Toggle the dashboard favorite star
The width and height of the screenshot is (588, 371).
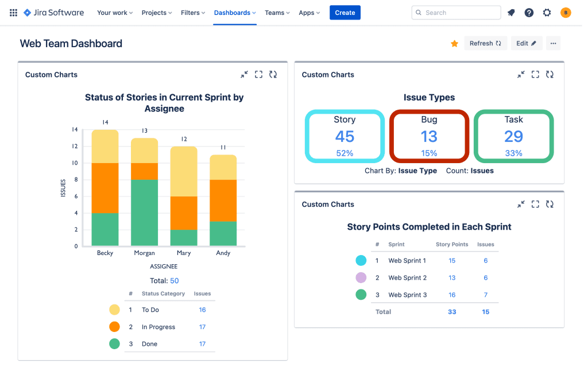454,44
